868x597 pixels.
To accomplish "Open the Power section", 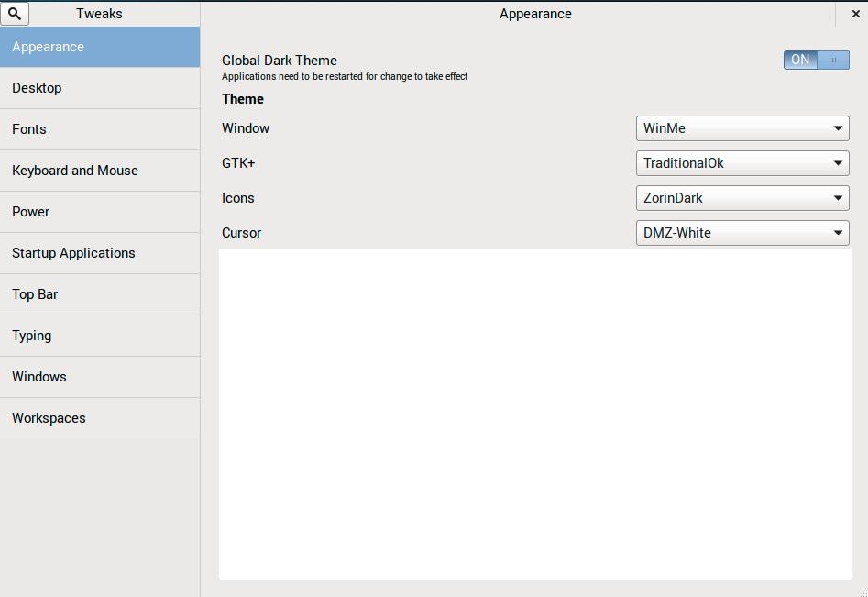I will coord(100,212).
